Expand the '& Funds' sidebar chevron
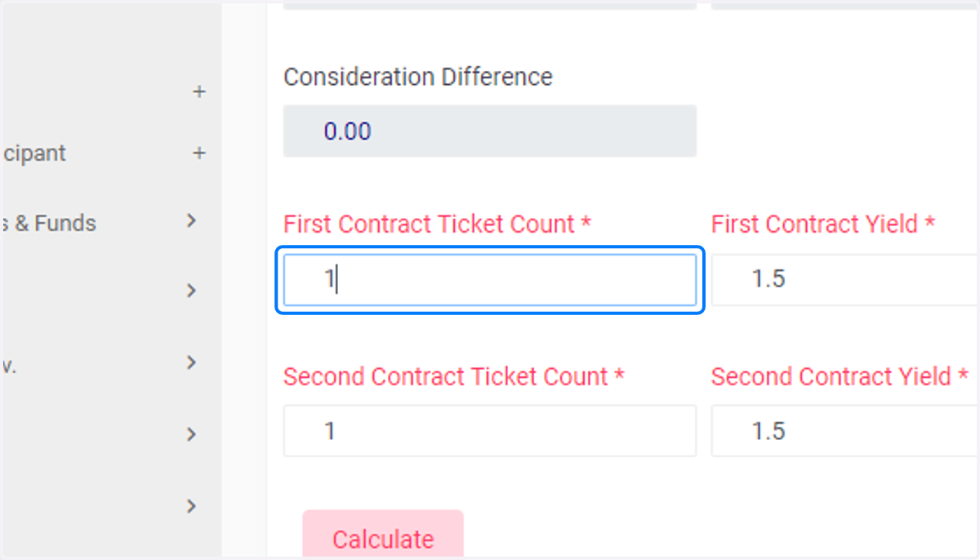980x560 pixels. point(192,220)
